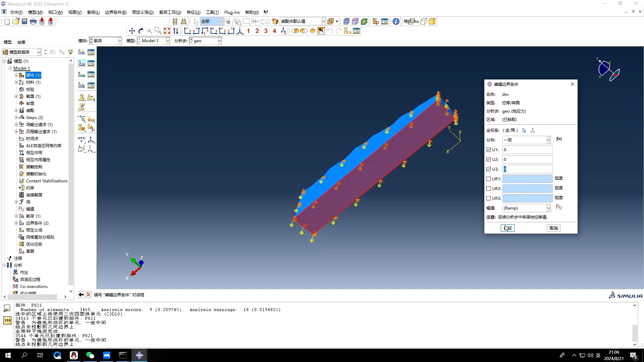Select the Pan view tool
644x362 pixels.
tap(132, 31)
